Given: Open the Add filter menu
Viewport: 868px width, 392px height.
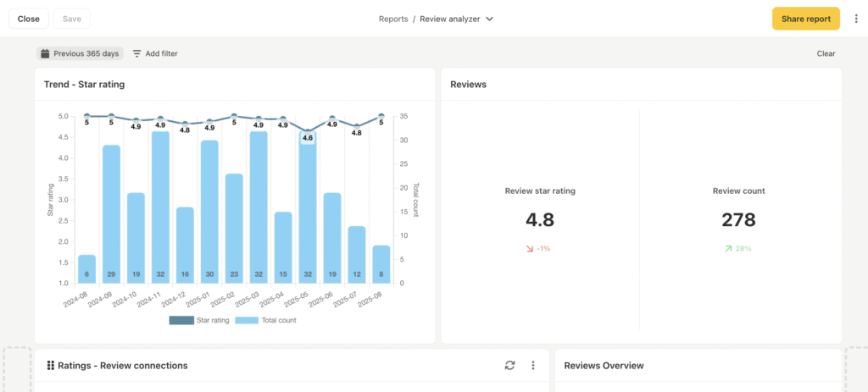Looking at the screenshot, I should (155, 53).
